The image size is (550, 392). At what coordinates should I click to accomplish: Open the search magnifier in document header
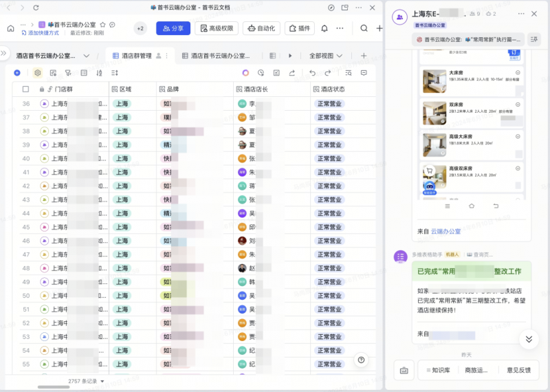click(x=364, y=28)
